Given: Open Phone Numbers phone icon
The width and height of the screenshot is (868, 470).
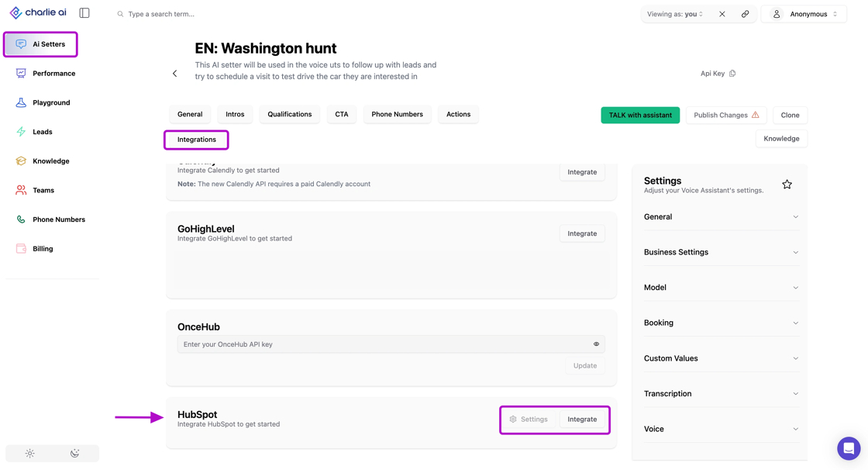Looking at the screenshot, I should 21,219.
